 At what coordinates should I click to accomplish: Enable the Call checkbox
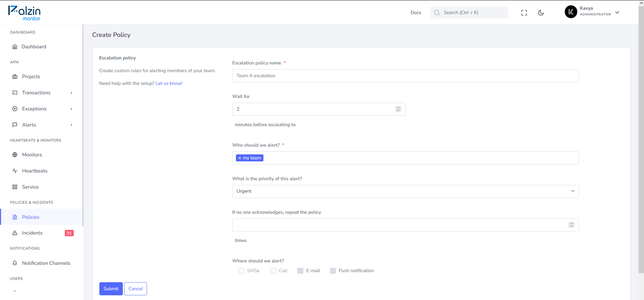click(x=274, y=271)
